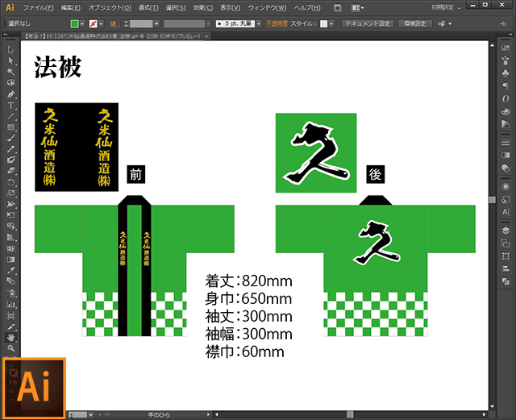Open the 編集(E) menu

(71, 8)
